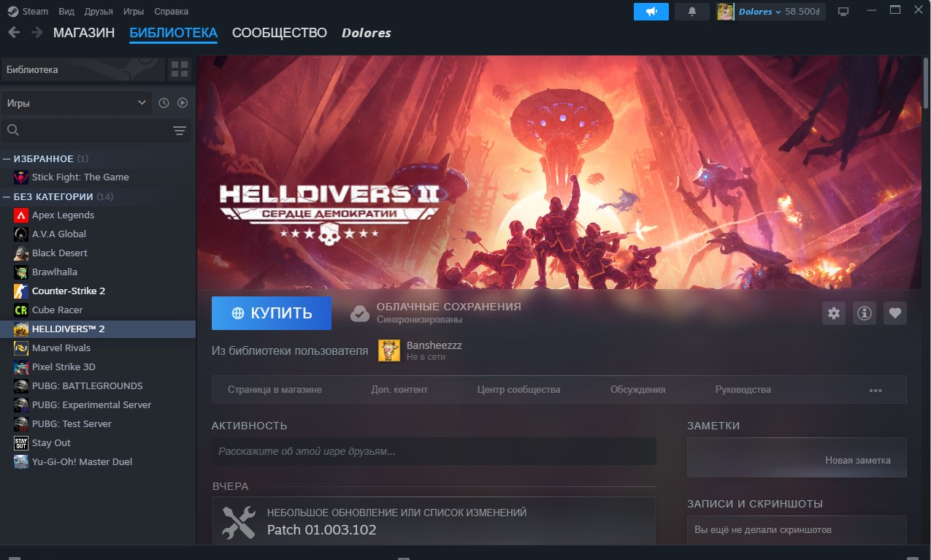The width and height of the screenshot is (931, 560).
Task: Click the Stay Out game icon
Action: pos(21,443)
